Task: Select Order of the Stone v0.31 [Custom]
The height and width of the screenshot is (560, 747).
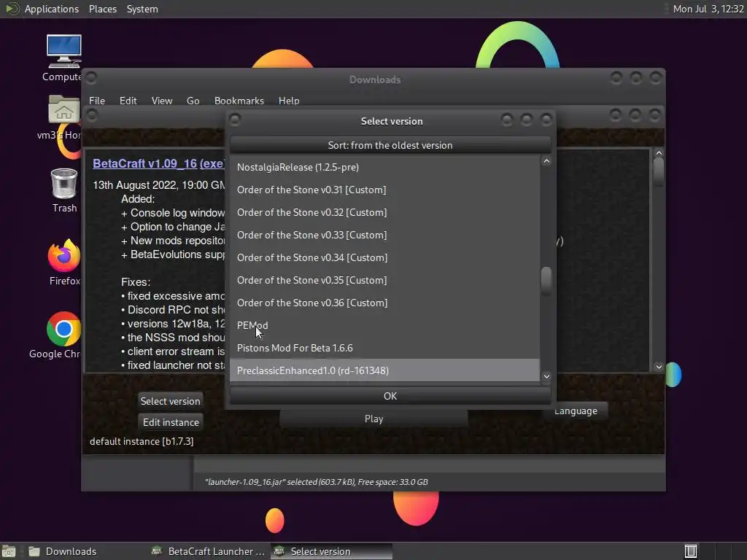Action: coord(384,190)
